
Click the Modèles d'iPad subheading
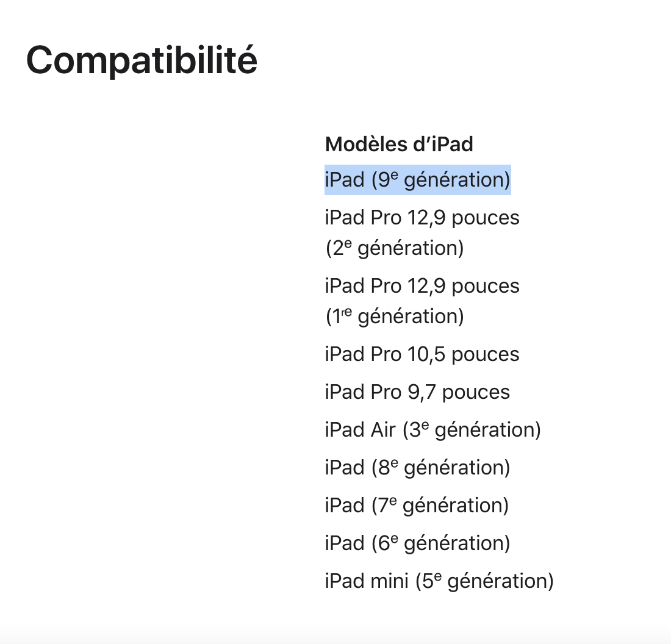(399, 145)
